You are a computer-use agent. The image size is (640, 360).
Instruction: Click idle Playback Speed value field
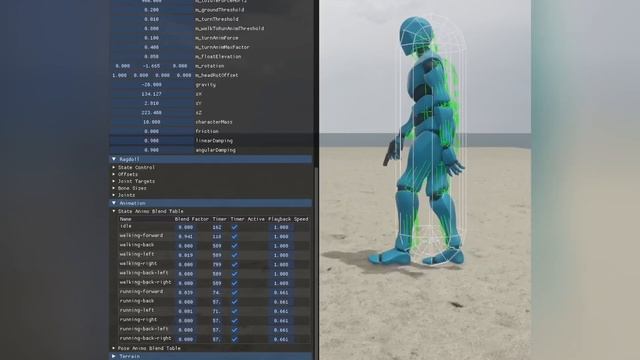click(281, 227)
